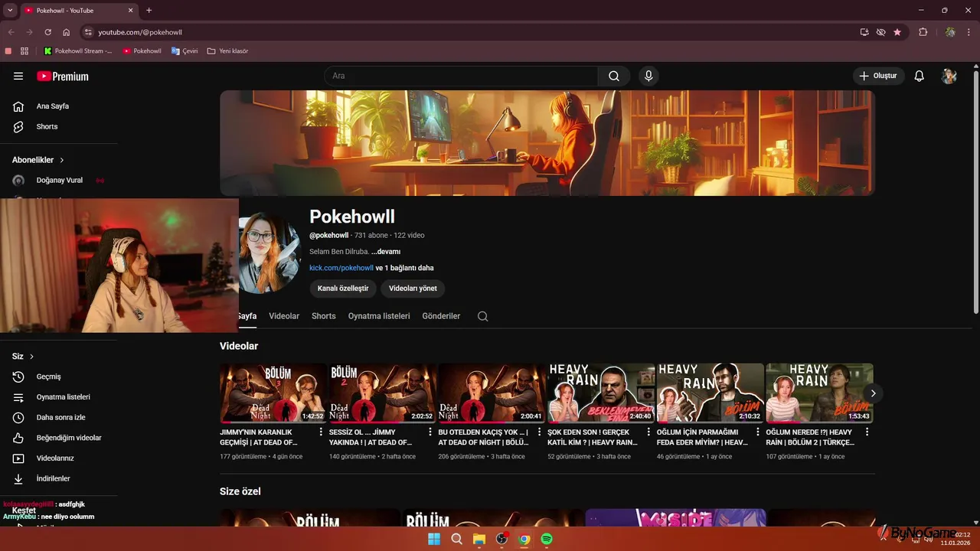This screenshot has width=980, height=551.
Task: Open Videolarınız in sidebar
Action: pos(55,458)
